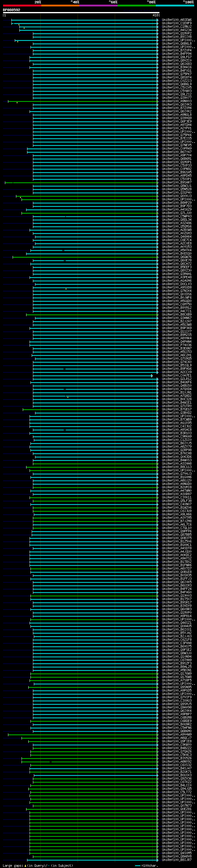Select hit UniRef100_B9GSA5
This screenshot has width=197, height=868.
click(x=177, y=172)
